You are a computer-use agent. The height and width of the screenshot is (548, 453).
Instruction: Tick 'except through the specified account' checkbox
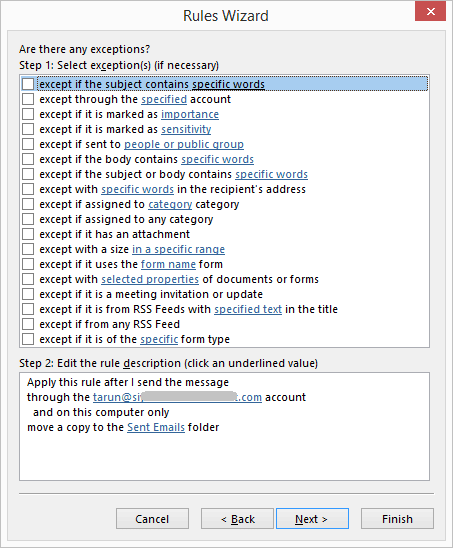click(28, 99)
